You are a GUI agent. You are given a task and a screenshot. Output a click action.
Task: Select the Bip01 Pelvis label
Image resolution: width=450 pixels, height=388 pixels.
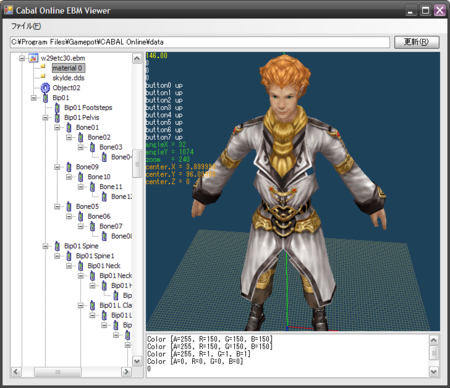82,118
